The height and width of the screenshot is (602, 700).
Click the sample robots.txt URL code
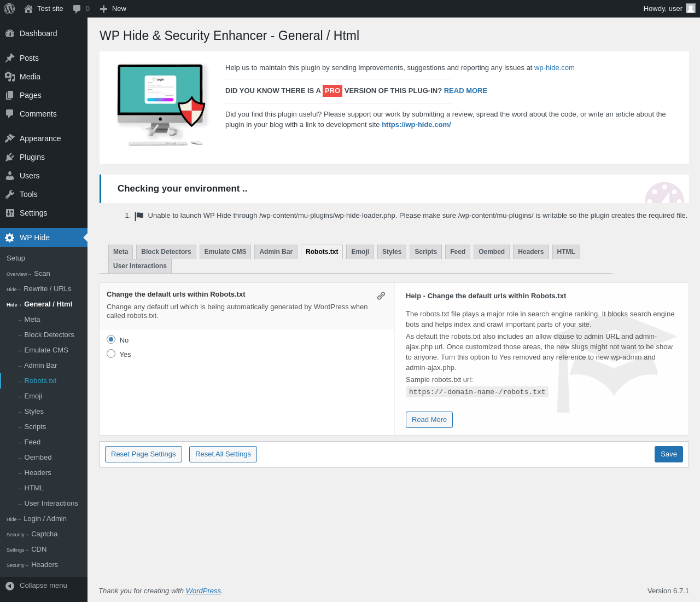[477, 392]
